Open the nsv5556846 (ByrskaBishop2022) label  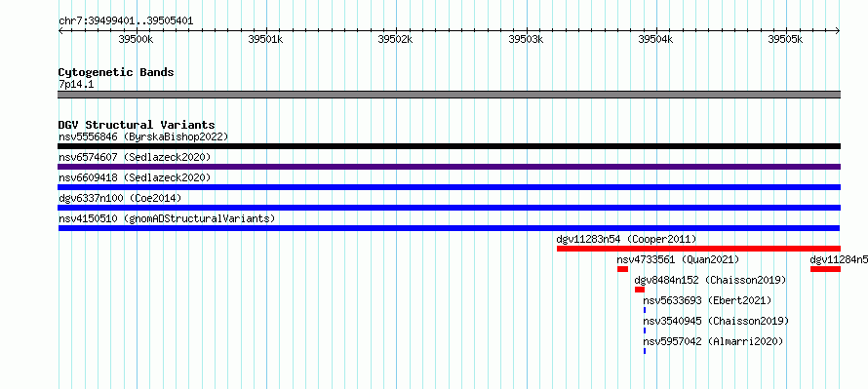[143, 136]
